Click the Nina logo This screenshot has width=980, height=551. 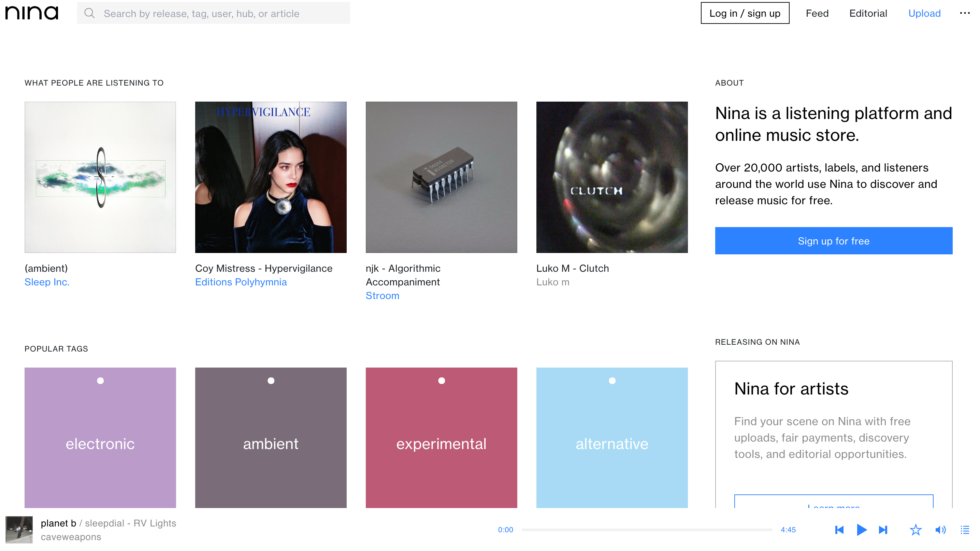pyautogui.click(x=32, y=13)
